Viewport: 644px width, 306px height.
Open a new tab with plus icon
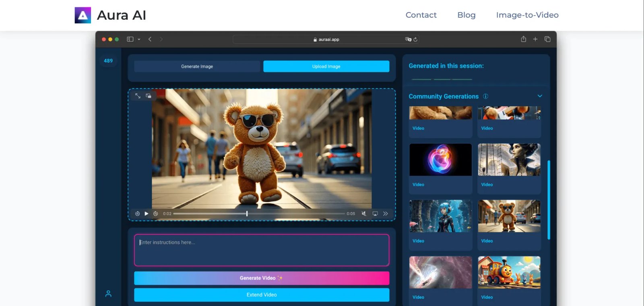click(x=535, y=39)
